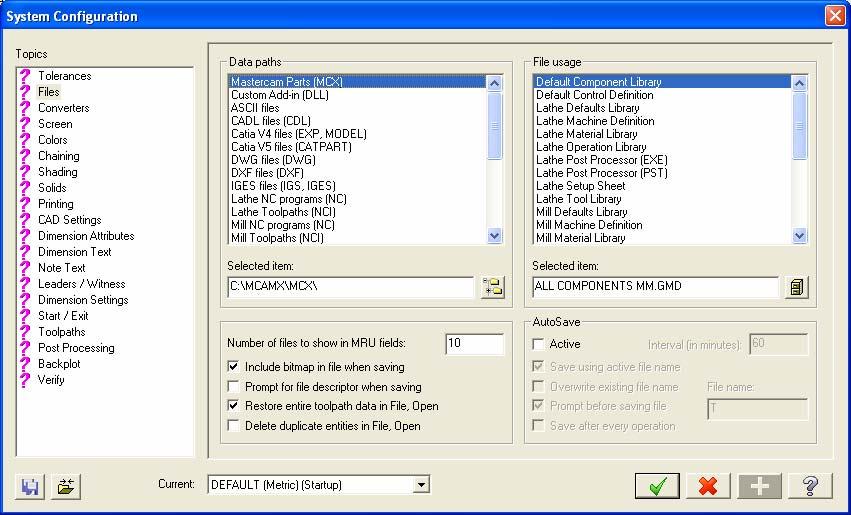Click the question mark icon beside Printing

tap(25, 204)
